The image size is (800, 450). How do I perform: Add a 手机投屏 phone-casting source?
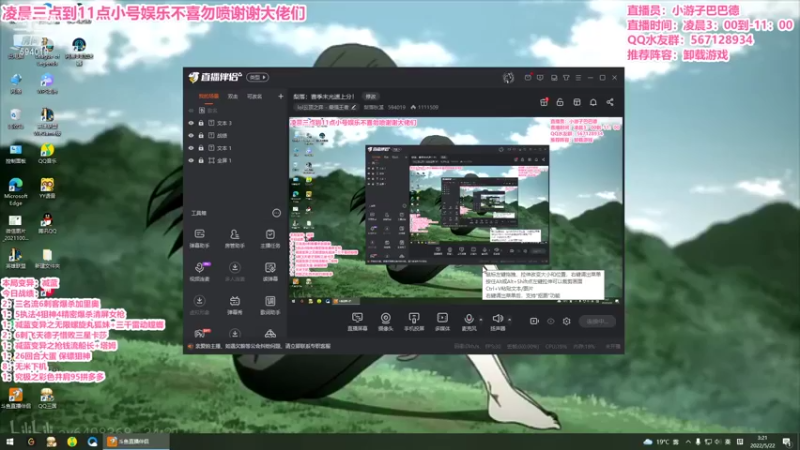click(414, 322)
